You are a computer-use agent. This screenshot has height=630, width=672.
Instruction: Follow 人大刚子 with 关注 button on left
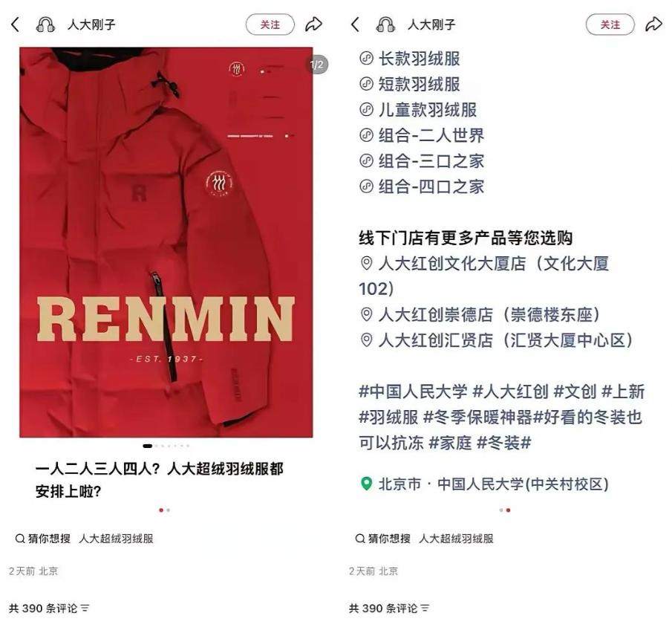[270, 25]
